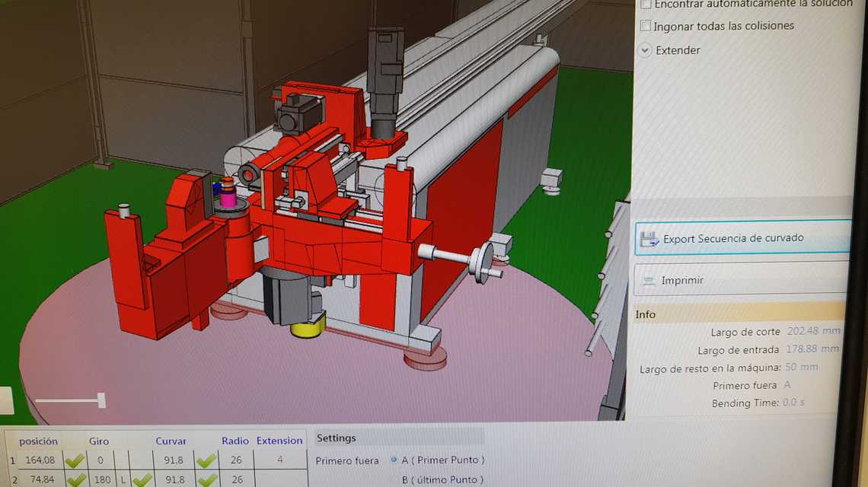868x487 pixels.
Task: Click the printer icon beside Imprimir
Action: pos(648,281)
